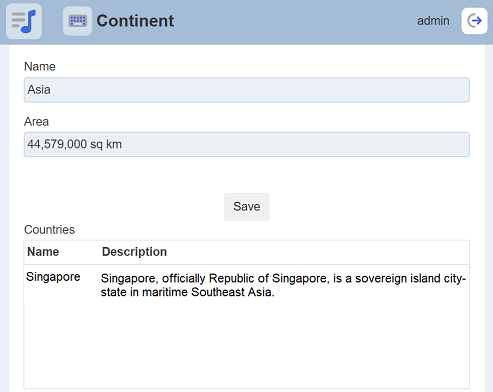
Task: Click the admin username in header
Action: (433, 21)
